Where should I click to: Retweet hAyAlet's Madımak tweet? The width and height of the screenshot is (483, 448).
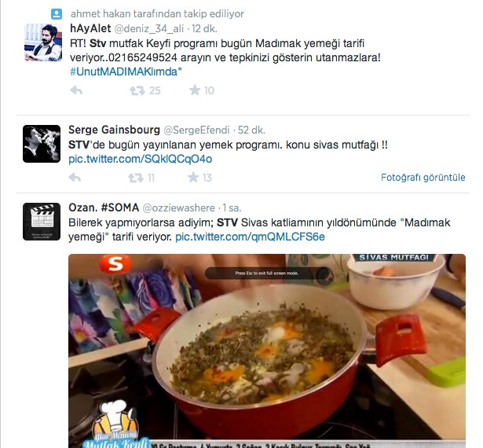click(x=137, y=90)
